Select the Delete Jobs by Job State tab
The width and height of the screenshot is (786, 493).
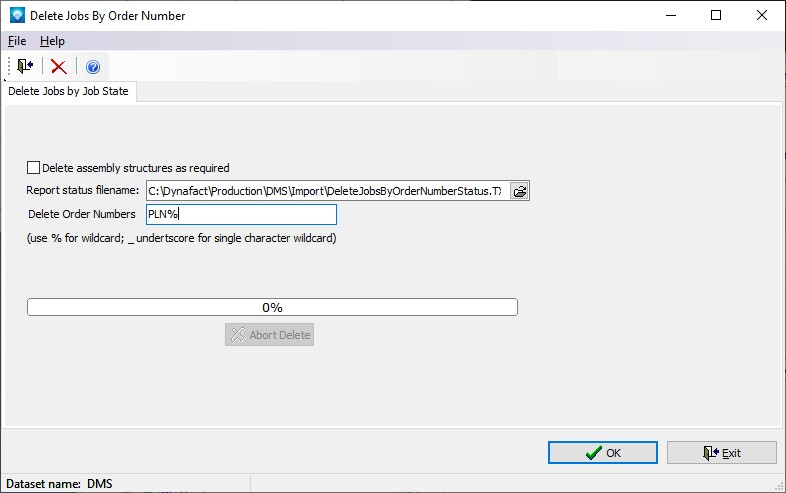click(69, 91)
